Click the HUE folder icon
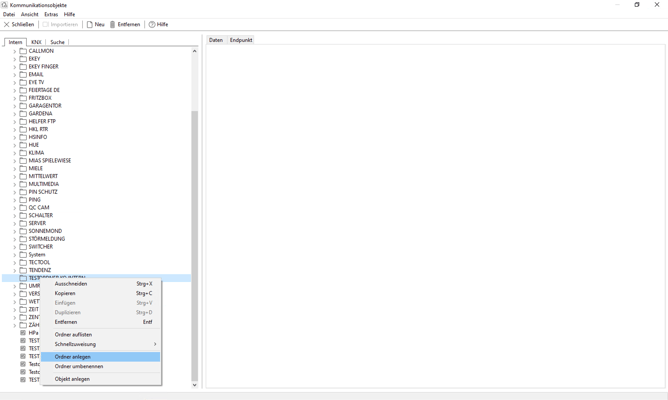The height and width of the screenshot is (400, 668). point(23,145)
